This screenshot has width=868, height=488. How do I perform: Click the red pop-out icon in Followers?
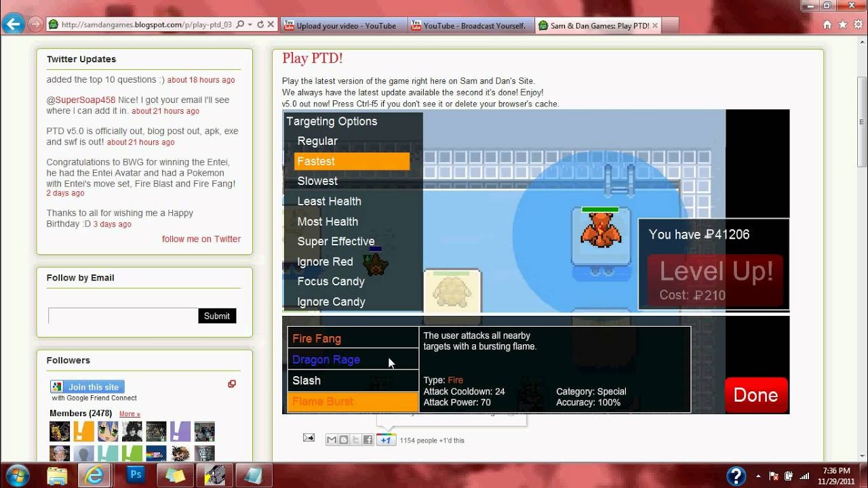point(232,384)
